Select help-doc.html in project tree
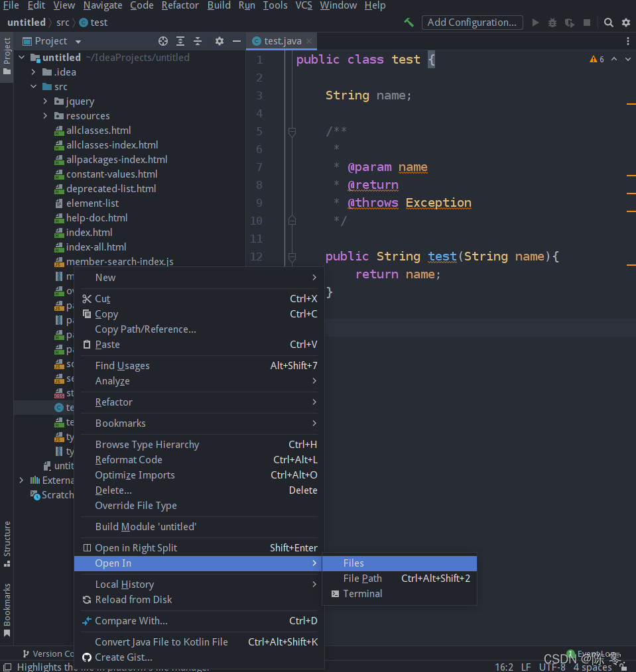This screenshot has height=672, width=636. (96, 218)
